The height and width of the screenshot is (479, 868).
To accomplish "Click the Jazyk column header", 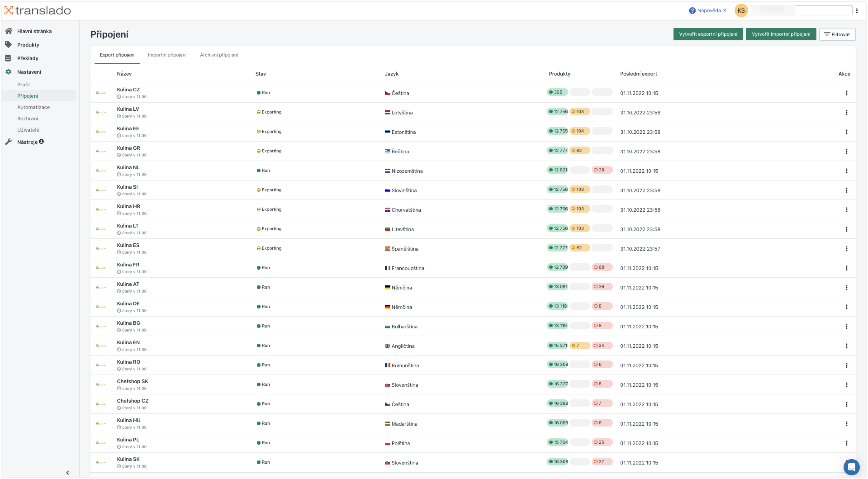I will tap(391, 74).
